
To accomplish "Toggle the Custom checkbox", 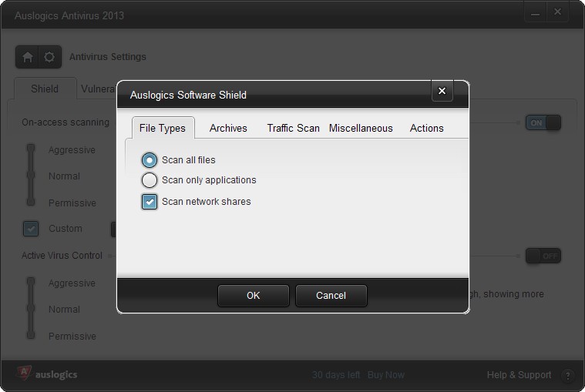I will pos(31,229).
